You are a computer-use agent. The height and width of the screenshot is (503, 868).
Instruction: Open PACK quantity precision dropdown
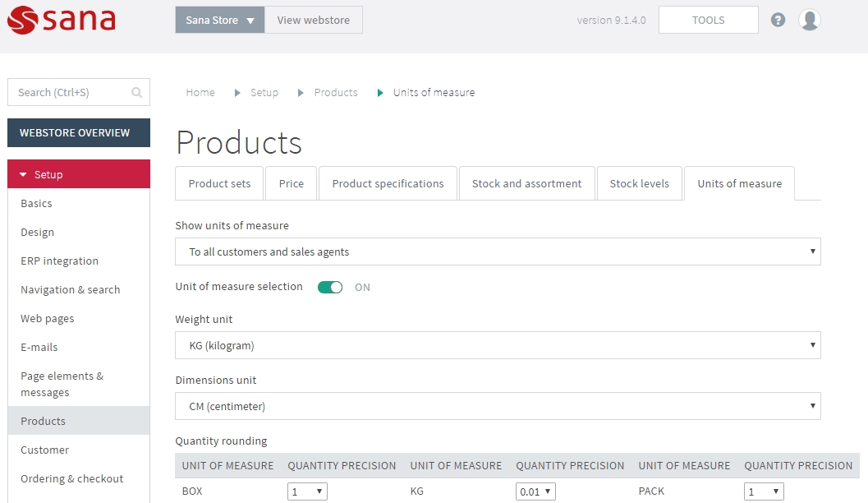click(764, 491)
